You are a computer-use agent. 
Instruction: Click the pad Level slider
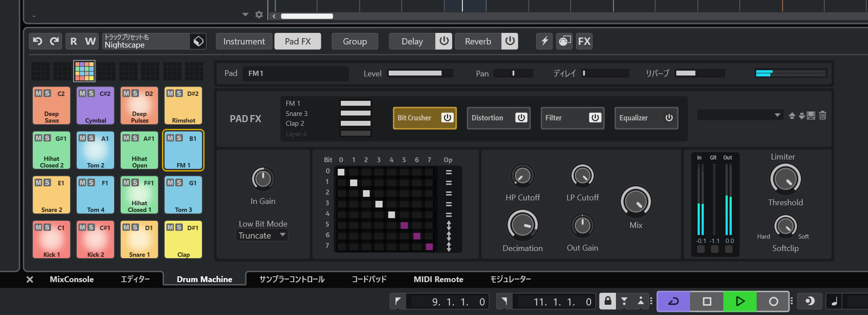(x=421, y=73)
